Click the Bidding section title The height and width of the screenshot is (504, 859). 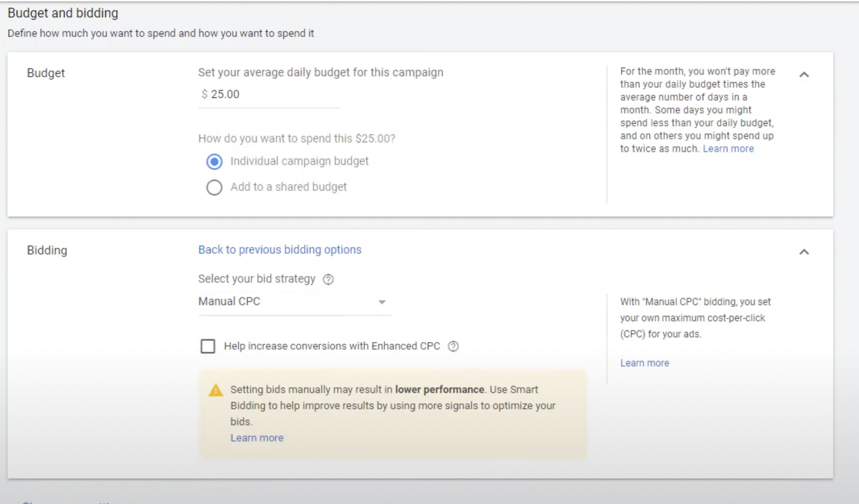pyautogui.click(x=47, y=250)
